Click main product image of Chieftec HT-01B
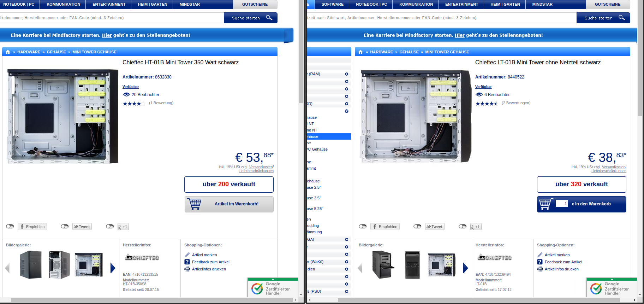Image resolution: width=644 pixels, height=304 pixels. coord(63,116)
